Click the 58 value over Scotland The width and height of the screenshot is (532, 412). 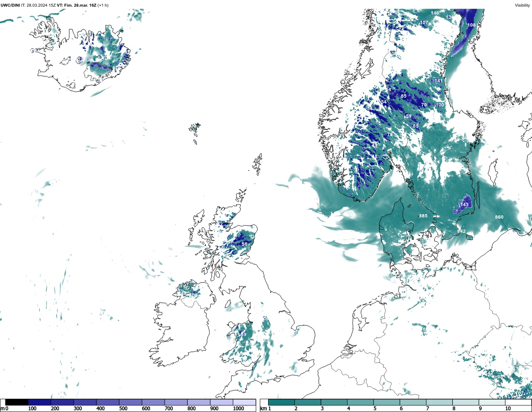point(244,244)
